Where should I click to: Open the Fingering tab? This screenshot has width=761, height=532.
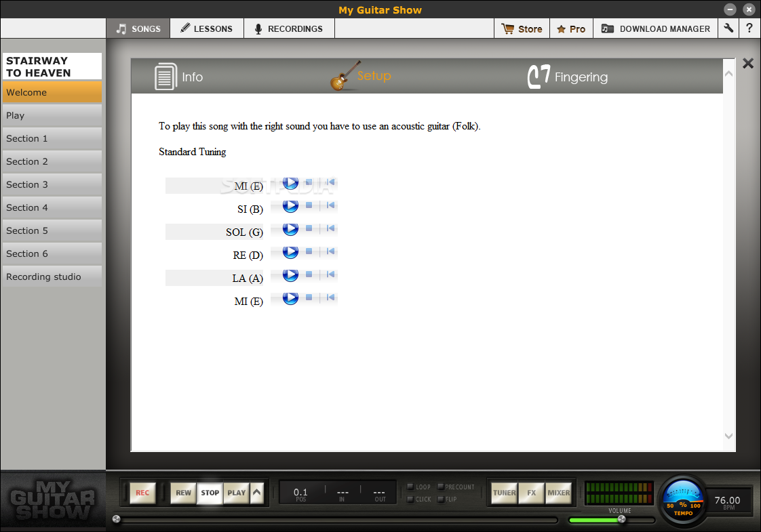(x=567, y=77)
